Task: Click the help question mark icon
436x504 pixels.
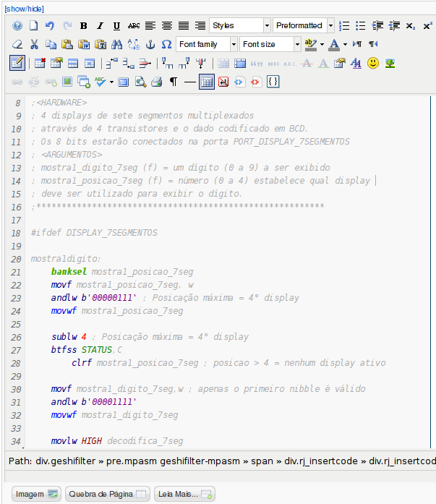Action: click(17, 26)
